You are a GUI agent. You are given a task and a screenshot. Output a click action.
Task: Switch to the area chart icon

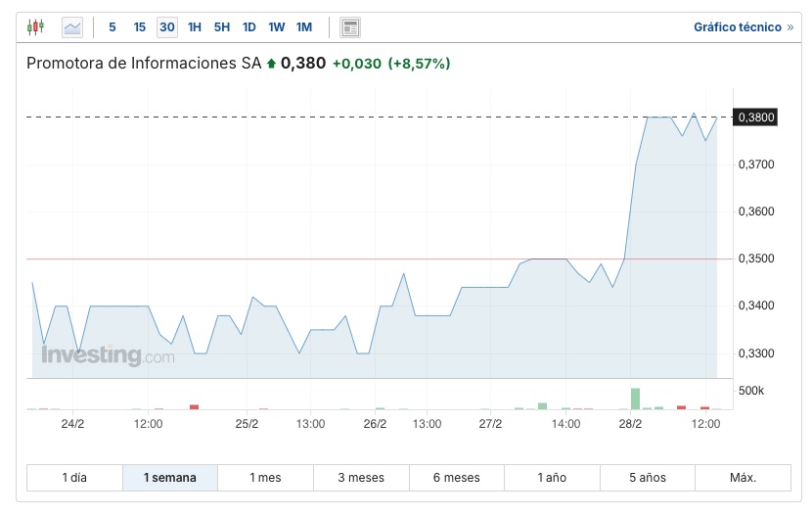click(x=72, y=27)
